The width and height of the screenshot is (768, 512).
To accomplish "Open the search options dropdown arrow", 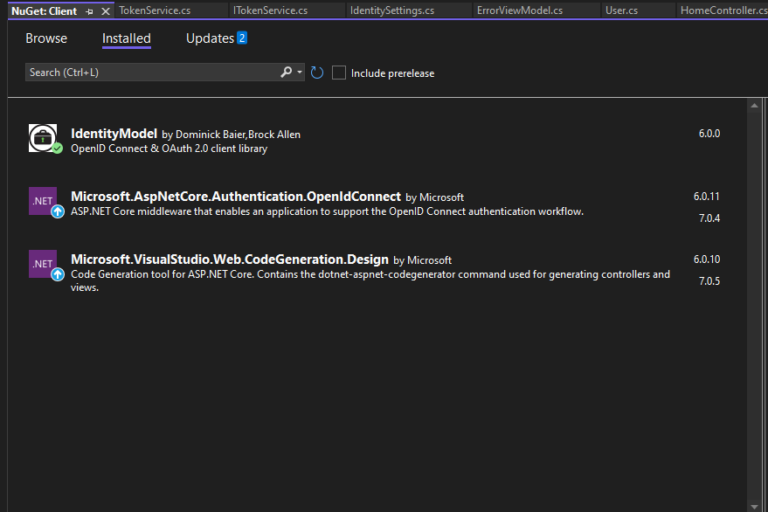I will (x=299, y=73).
